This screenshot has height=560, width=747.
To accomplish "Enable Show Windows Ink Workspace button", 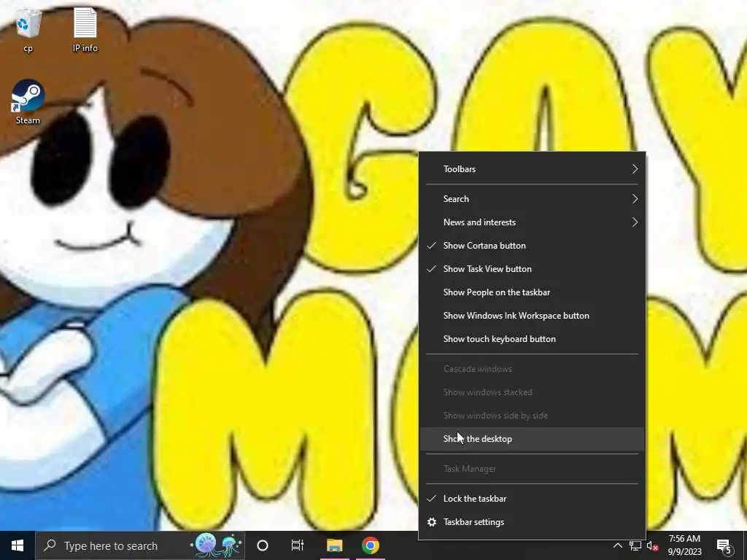I will pos(532,316).
